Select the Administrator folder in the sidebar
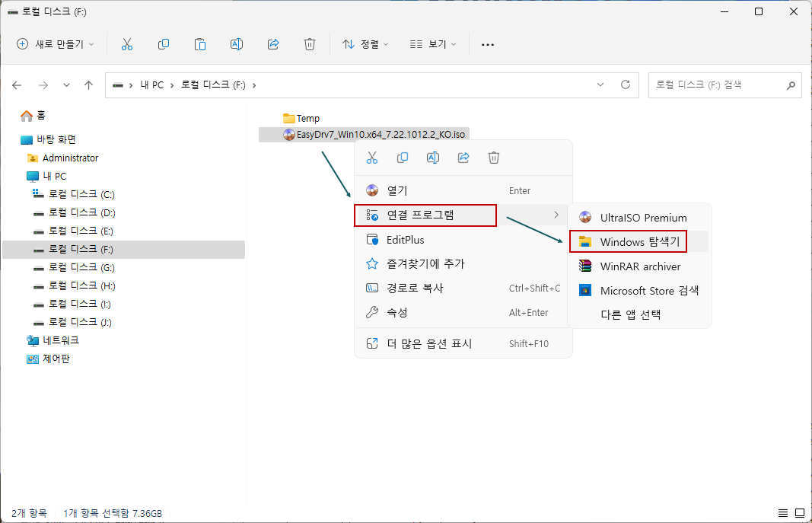The image size is (812, 523). 62,158
